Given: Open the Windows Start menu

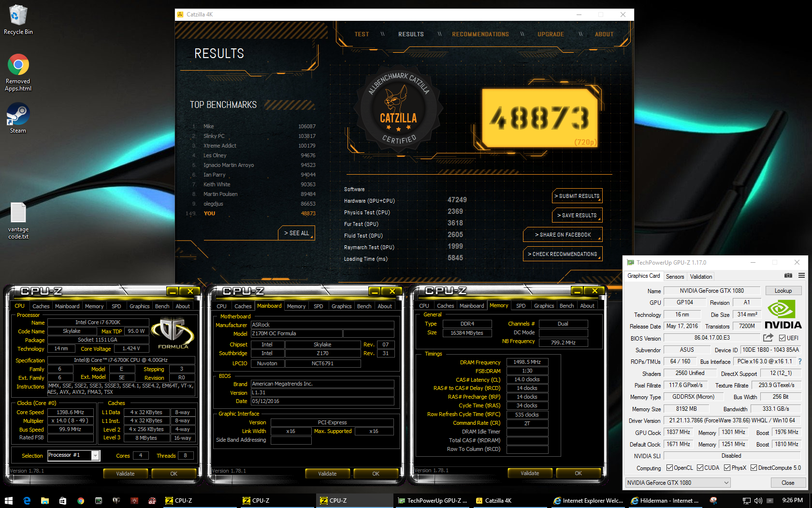Looking at the screenshot, I should click(8, 501).
